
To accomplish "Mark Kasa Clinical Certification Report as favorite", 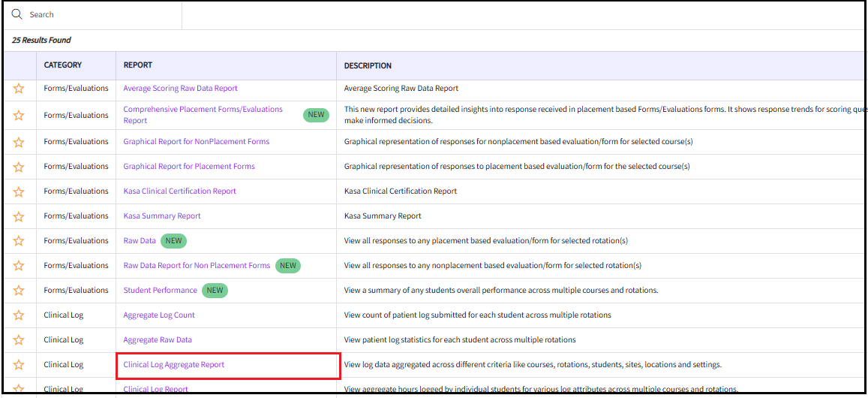I will [19, 191].
